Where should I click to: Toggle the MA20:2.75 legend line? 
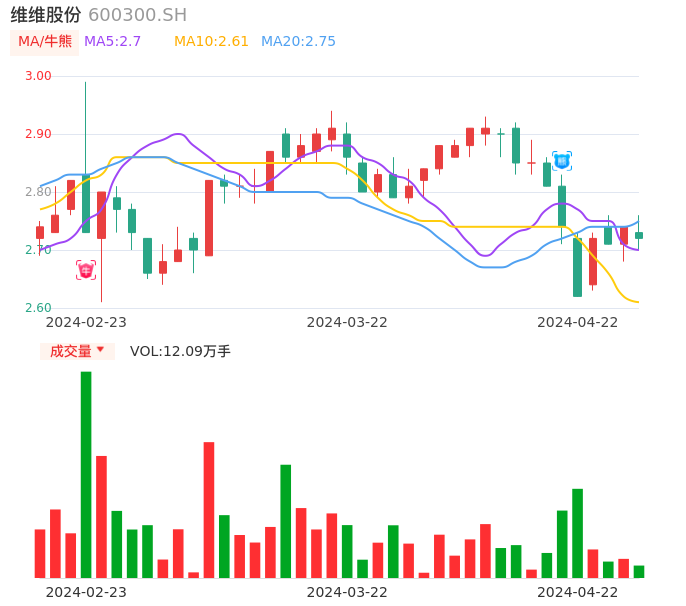(298, 42)
